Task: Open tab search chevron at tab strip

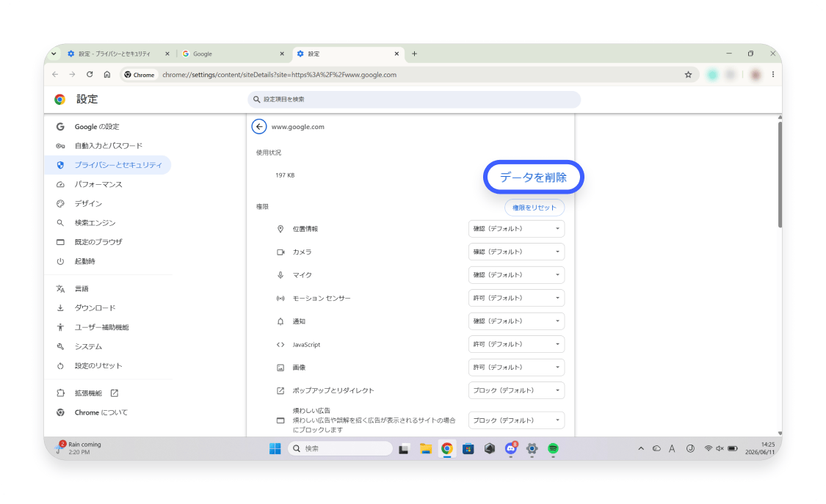Action: (54, 54)
